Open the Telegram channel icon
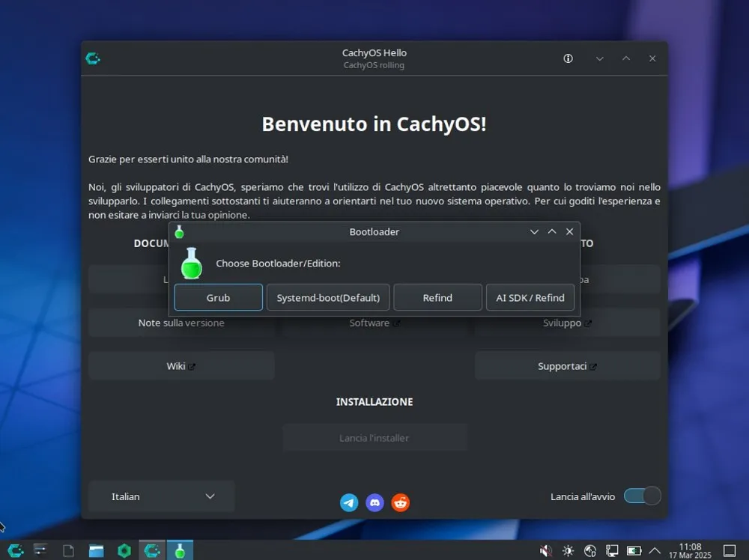Screen dimensions: 749x560 coord(349,502)
